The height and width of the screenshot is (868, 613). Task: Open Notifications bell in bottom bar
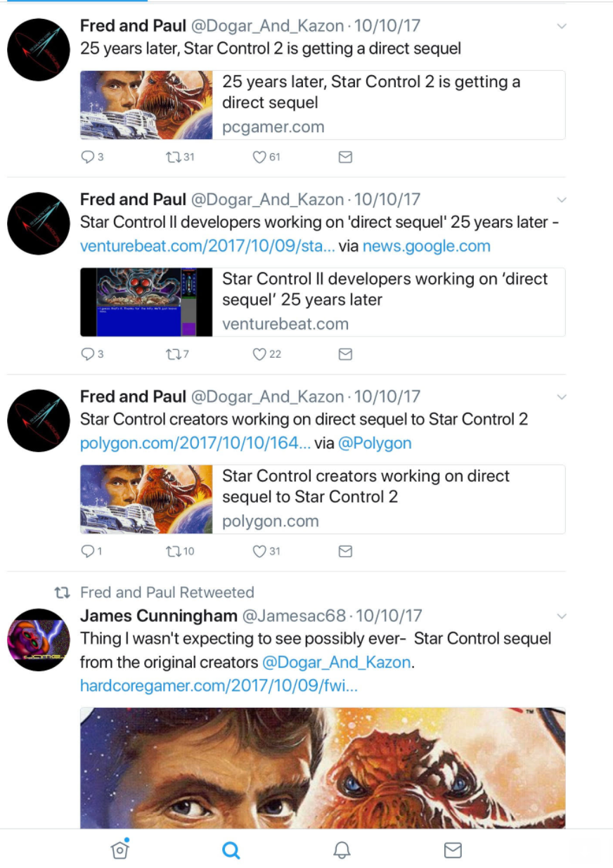coord(342,850)
